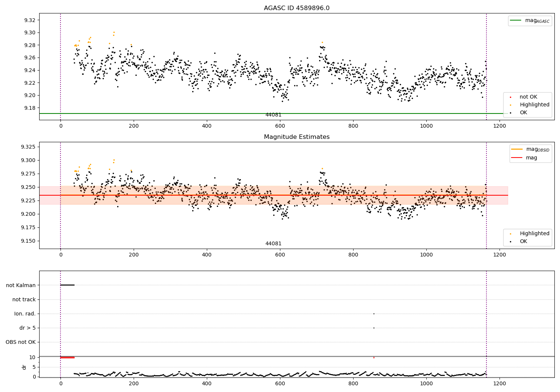Click the red 'mag' legend entry
Image resolution: width=560 pixels, height=392 pixels.
(x=525, y=158)
